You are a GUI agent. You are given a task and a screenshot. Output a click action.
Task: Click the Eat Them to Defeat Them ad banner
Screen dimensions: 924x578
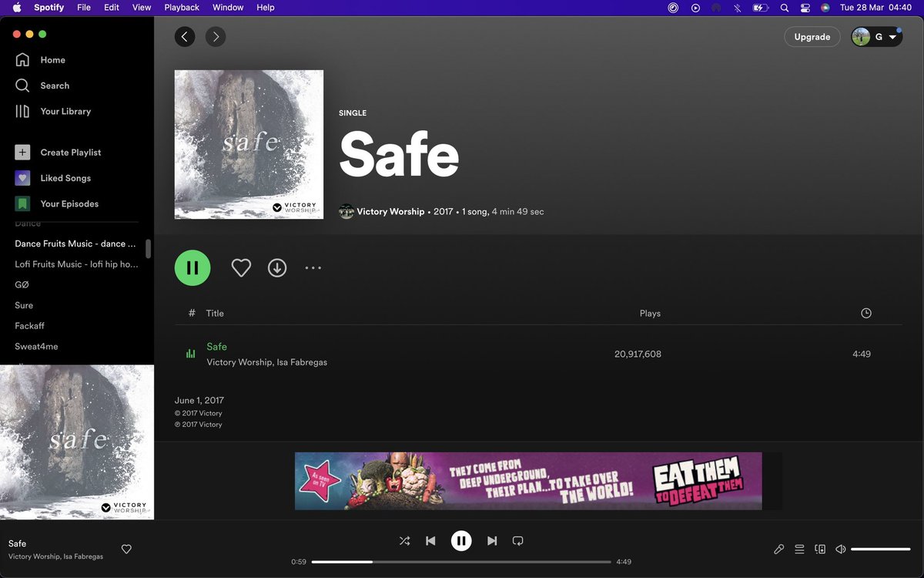pos(528,481)
